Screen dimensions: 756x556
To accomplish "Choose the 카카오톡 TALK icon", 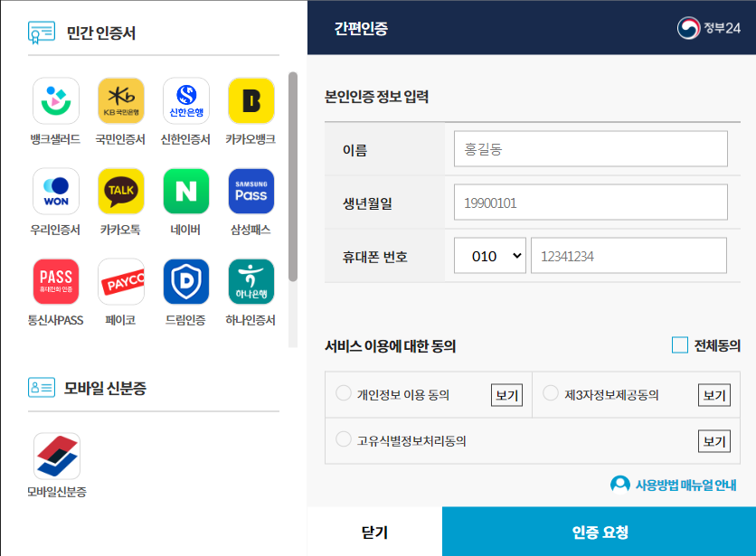I will click(121, 191).
